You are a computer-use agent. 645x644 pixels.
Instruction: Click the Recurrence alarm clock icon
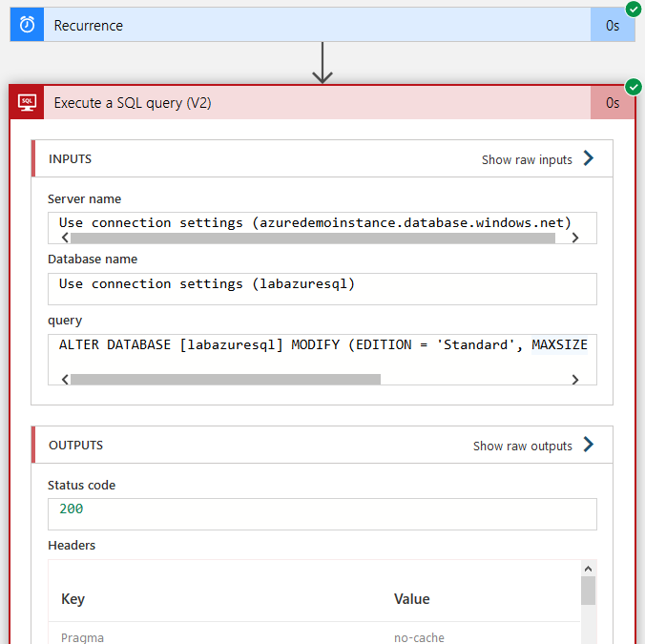27,26
